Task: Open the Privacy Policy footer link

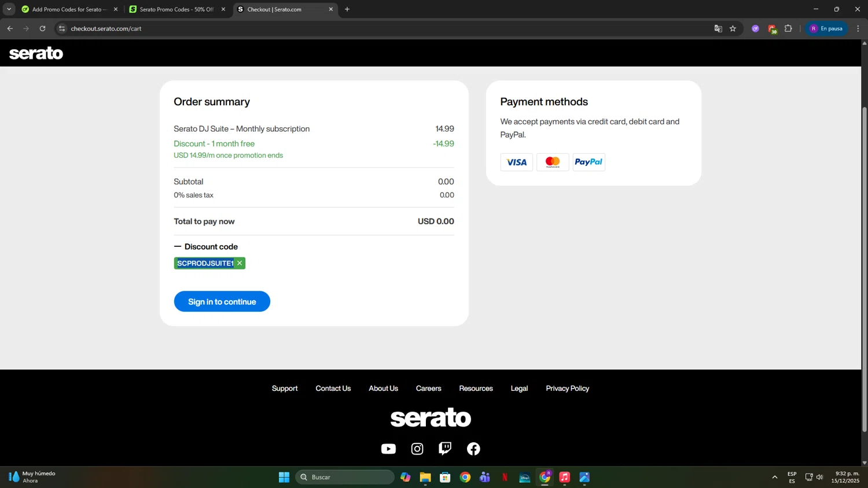Action: pos(568,389)
